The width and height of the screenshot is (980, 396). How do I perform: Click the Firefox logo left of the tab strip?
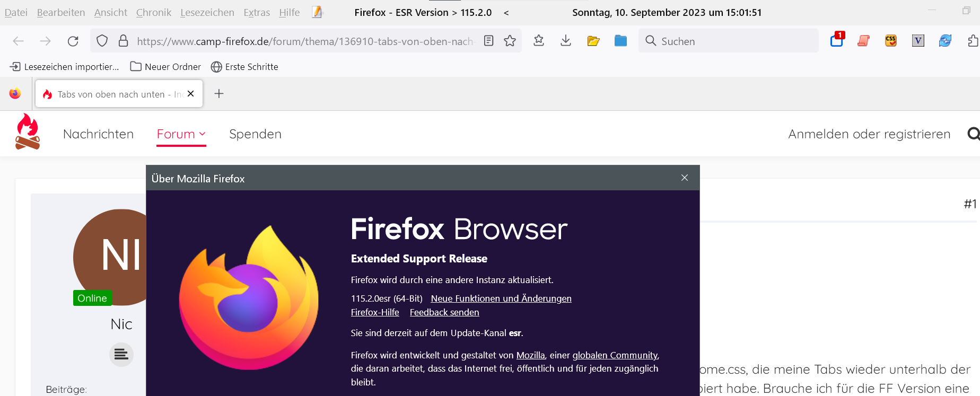15,94
